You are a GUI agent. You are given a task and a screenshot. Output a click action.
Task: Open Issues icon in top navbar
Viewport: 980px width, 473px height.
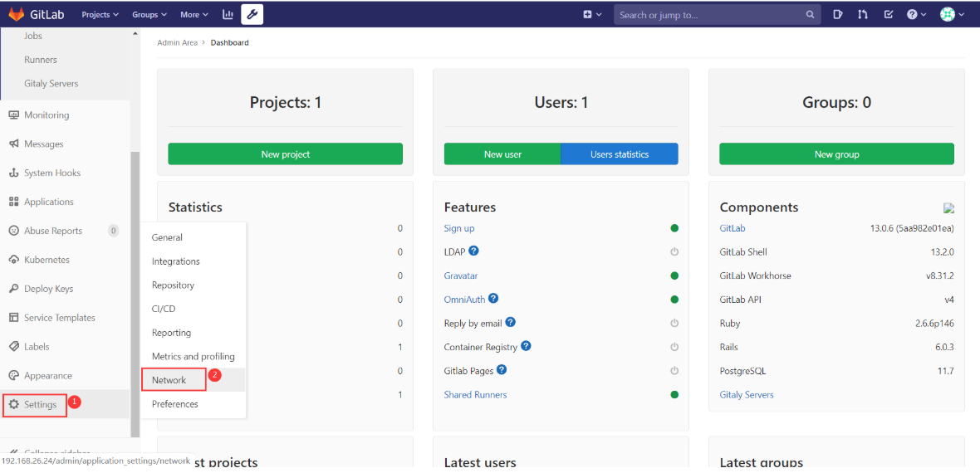[x=838, y=14]
